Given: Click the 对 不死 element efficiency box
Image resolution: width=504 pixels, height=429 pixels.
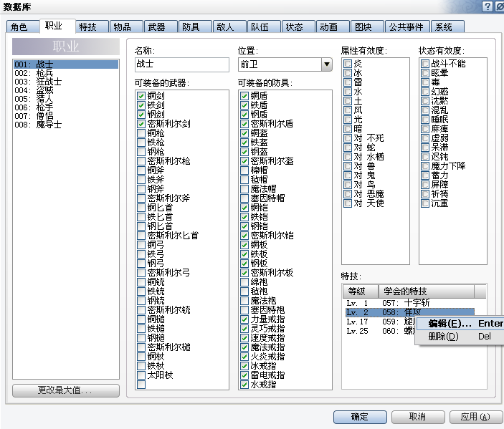Looking at the screenshot, I should (x=348, y=138).
